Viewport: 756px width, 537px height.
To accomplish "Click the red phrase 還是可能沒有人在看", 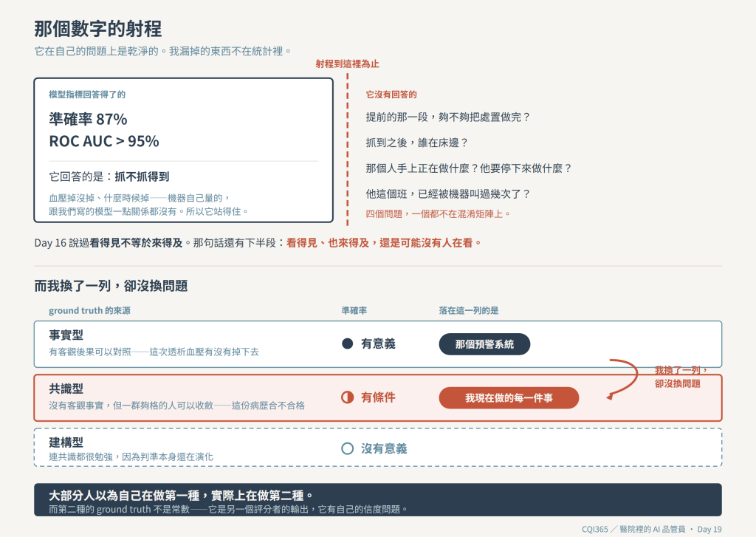I will (x=430, y=243).
